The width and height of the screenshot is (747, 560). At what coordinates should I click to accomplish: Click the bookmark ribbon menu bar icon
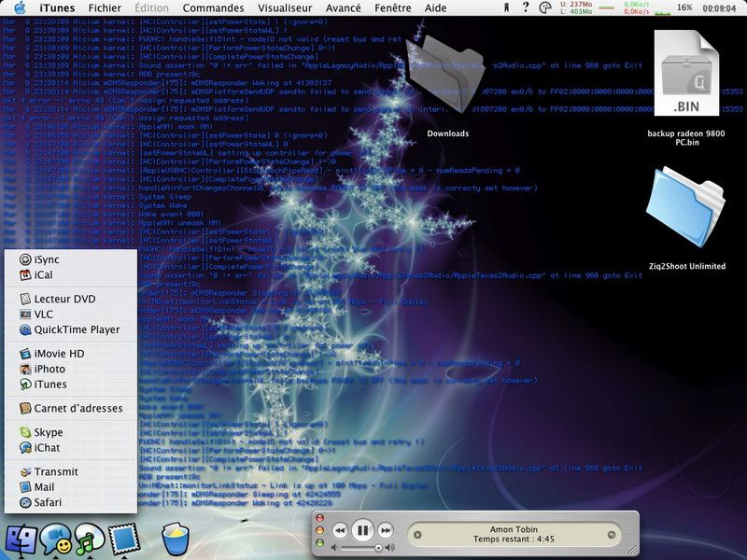(x=506, y=7)
